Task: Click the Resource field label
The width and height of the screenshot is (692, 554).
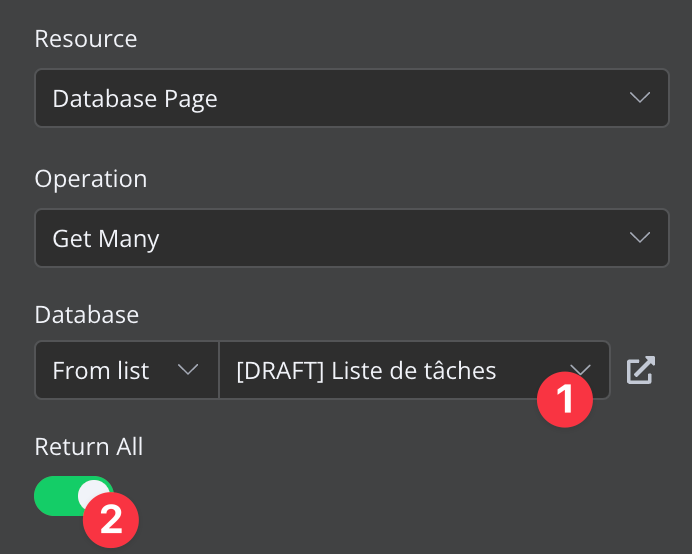Action: pyautogui.click(x=86, y=38)
